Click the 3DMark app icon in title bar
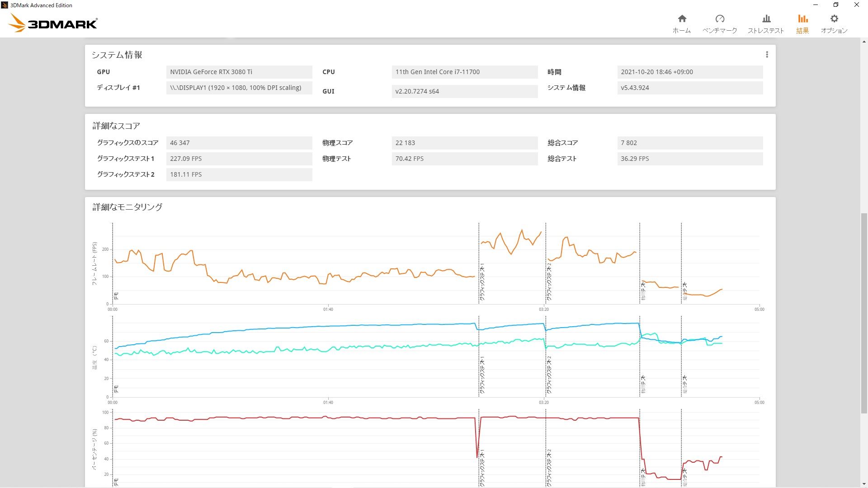Viewport: 868px width, 488px height. pyautogui.click(x=5, y=5)
